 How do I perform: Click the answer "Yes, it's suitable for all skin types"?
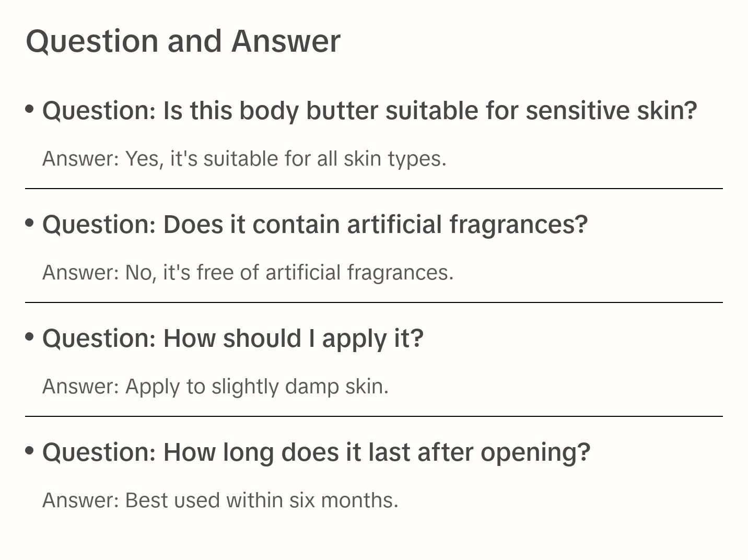pos(244,159)
